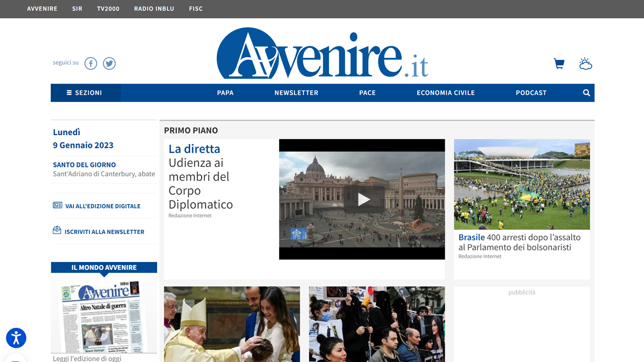Click the search magnifier icon

point(586,93)
